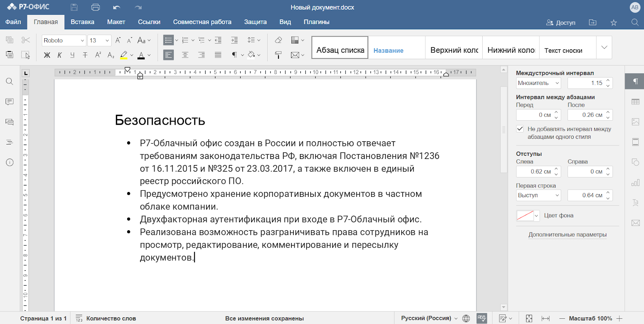Copy selection with the copy icon
644x324 pixels.
(10, 40)
